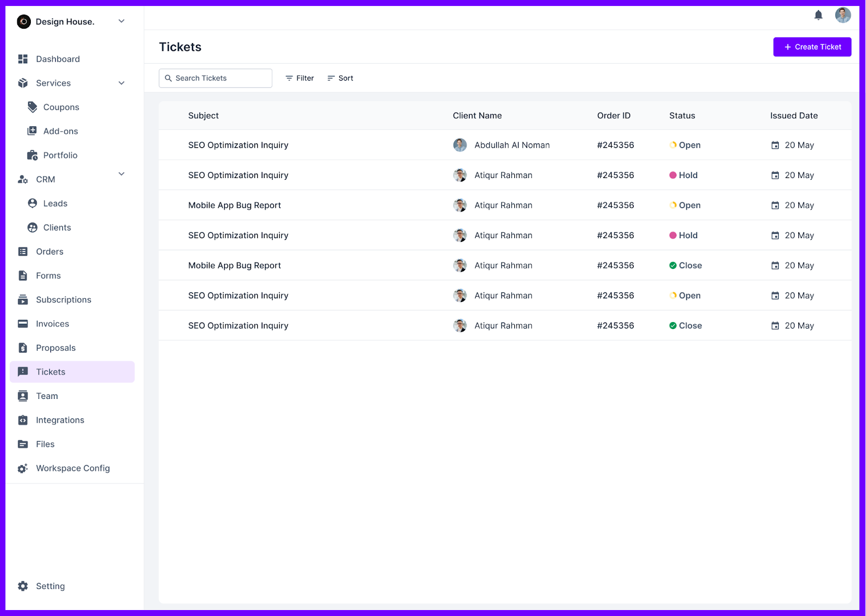Click the Workspace Config gear icon

pos(23,468)
